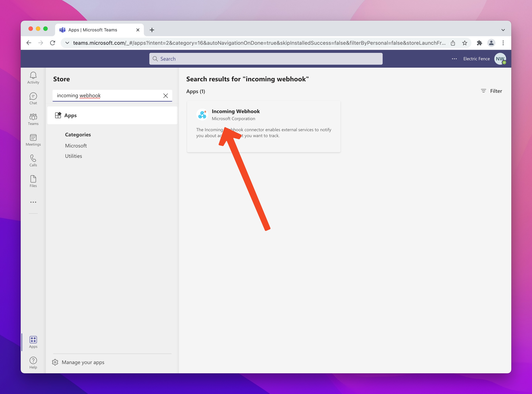532x394 pixels.
Task: Click the Electric Fence organization name
Action: tap(476, 59)
